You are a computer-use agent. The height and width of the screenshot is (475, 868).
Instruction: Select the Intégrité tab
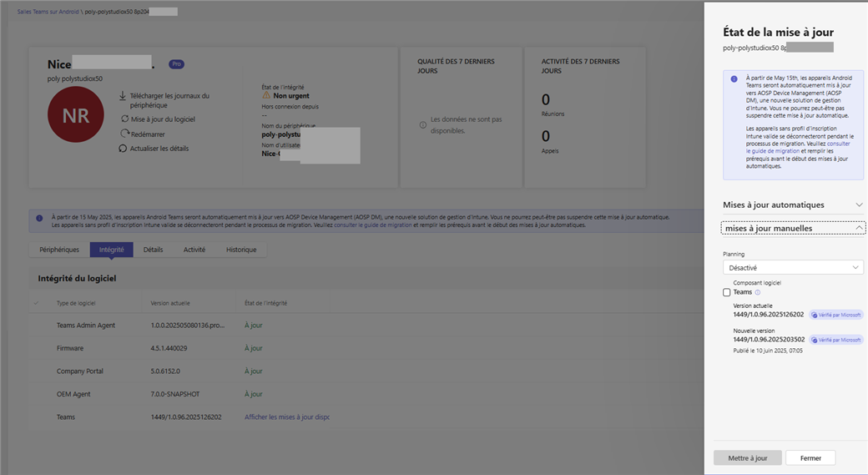pos(111,250)
